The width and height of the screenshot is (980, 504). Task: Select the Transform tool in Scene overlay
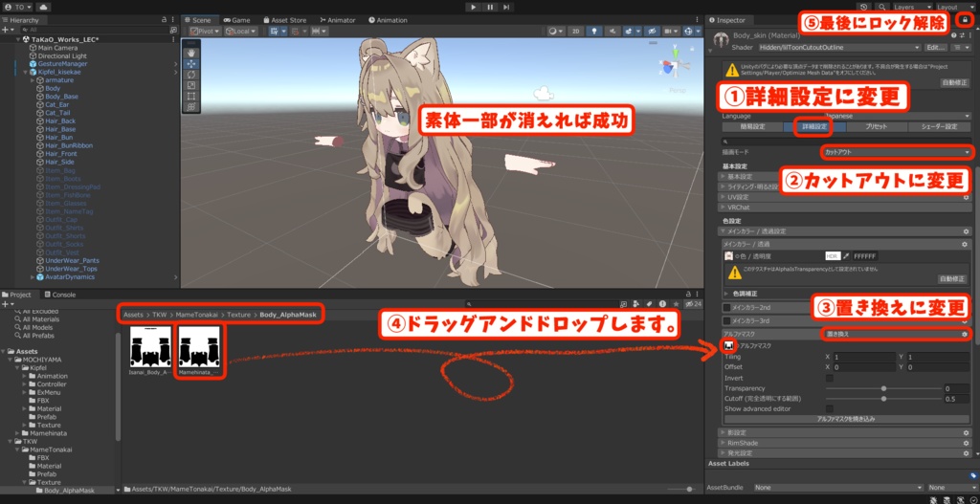click(x=191, y=107)
